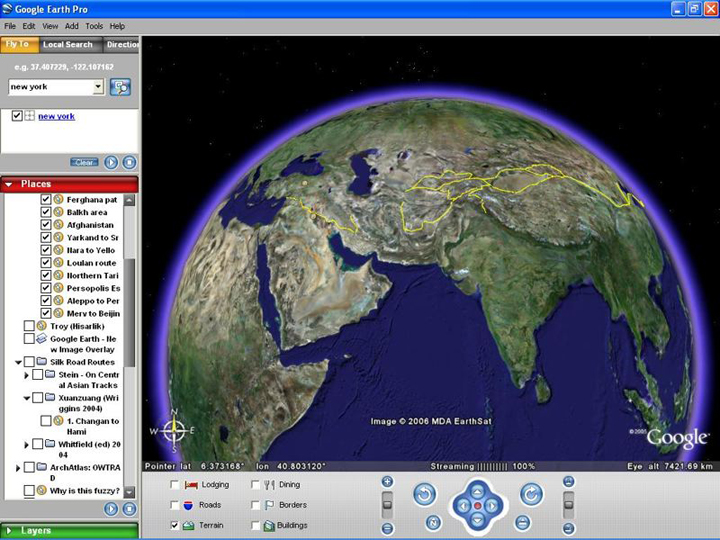The height and width of the screenshot is (540, 720).
Task: Enable the Roads layer checkbox
Action: 174,505
